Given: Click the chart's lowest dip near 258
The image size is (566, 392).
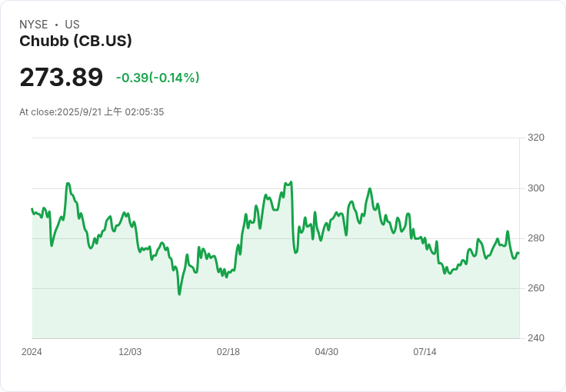Looking at the screenshot, I should [179, 294].
